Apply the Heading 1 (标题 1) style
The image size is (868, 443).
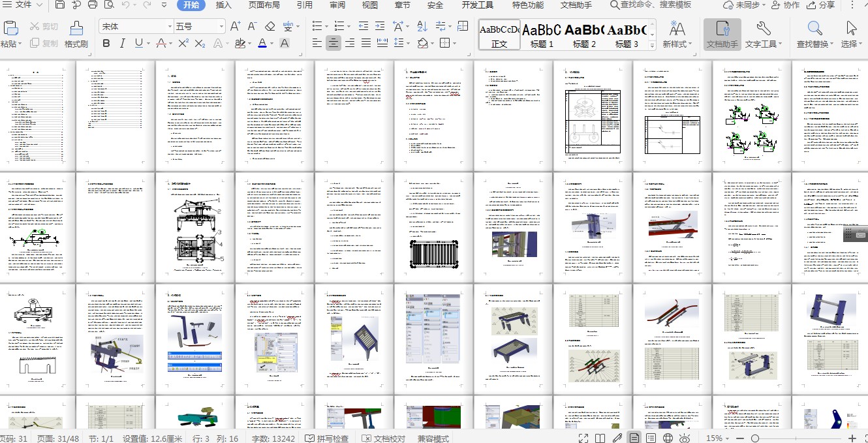(x=542, y=35)
